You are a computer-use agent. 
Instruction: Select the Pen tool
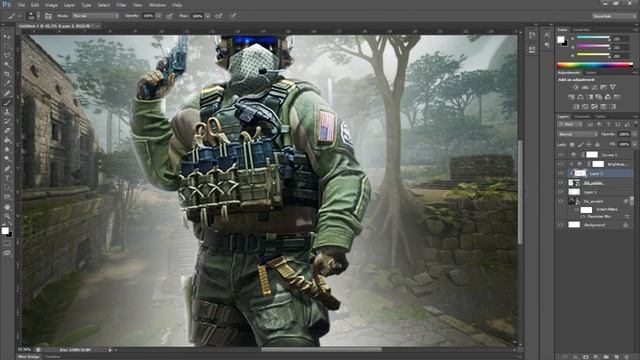pos(7,169)
